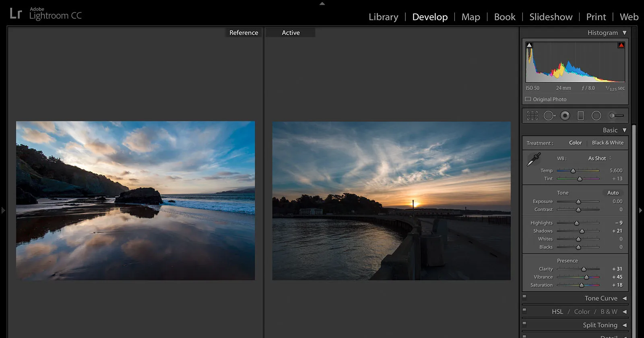Toggle the shadow clipping indicator in the histogram
The image size is (644, 338).
(x=529, y=45)
